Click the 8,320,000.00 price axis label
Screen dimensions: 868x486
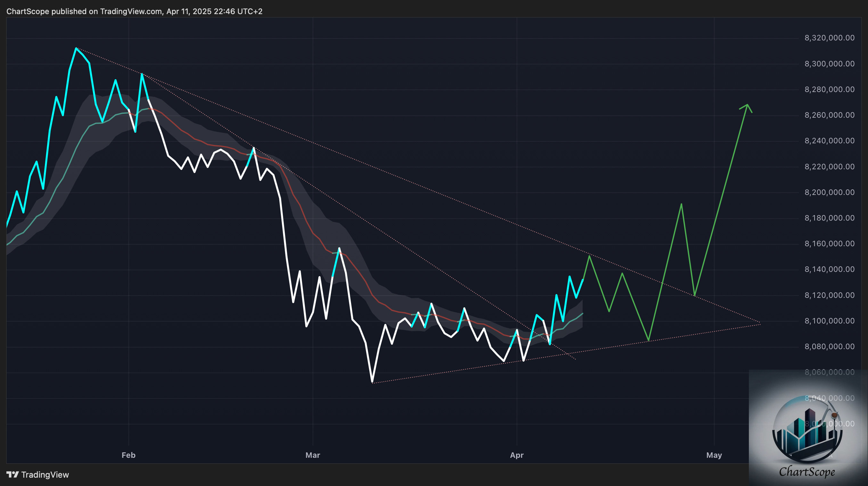[x=829, y=38]
